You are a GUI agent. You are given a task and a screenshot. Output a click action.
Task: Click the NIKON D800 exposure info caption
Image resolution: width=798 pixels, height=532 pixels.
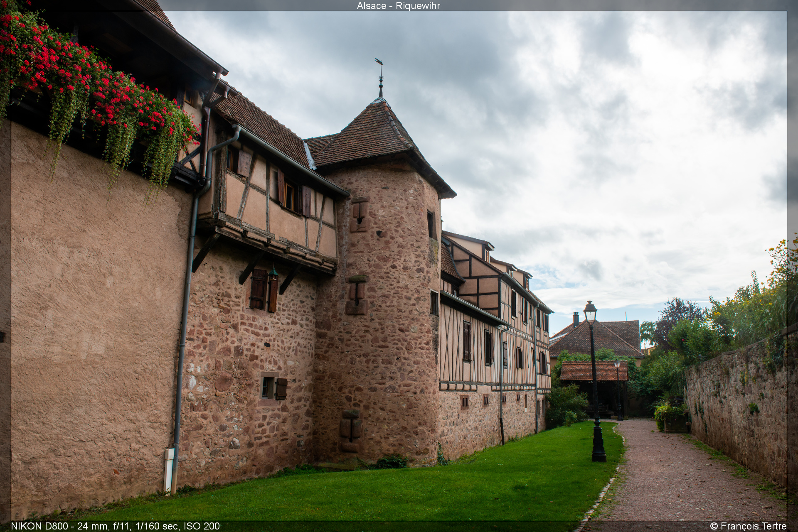coord(115,526)
